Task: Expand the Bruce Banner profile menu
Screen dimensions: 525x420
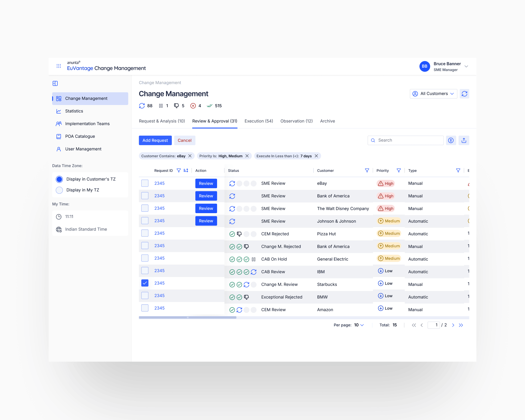Action: [x=466, y=66]
